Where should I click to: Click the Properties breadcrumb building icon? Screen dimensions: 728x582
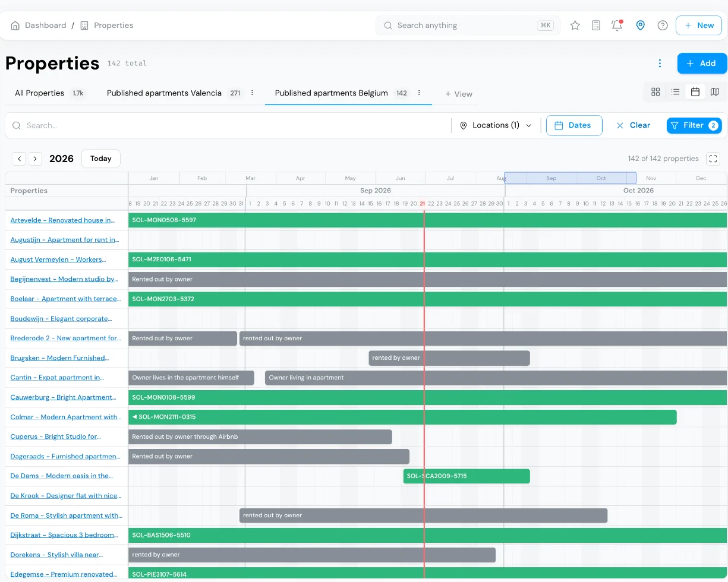tap(84, 26)
